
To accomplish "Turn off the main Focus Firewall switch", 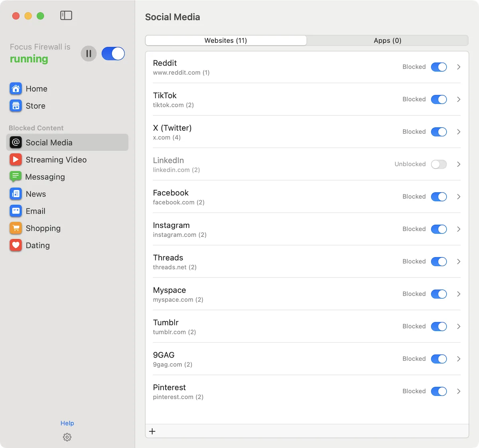I will (x=113, y=54).
